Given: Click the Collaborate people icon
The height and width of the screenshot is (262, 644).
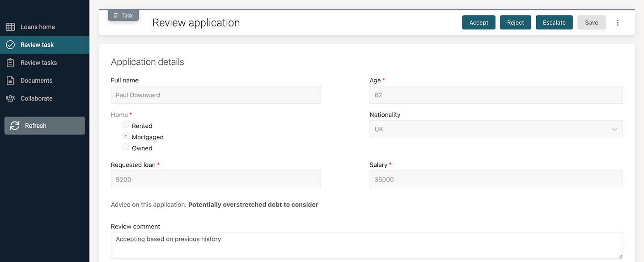Looking at the screenshot, I should point(10,98).
